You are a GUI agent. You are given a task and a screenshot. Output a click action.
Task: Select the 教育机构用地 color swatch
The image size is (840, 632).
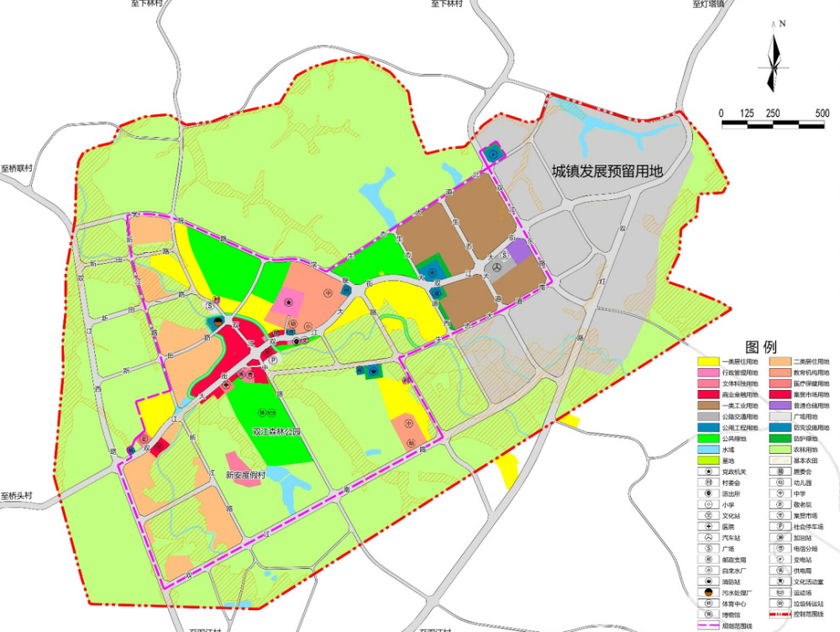tap(780, 372)
